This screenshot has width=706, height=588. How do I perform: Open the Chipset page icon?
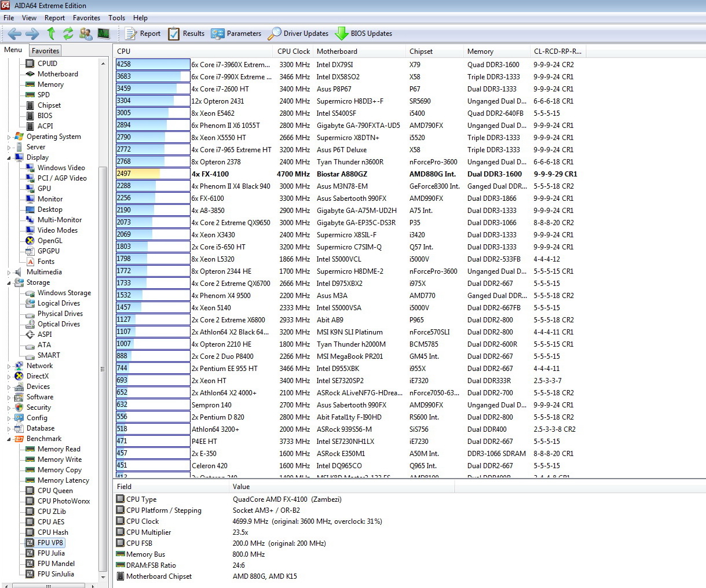pyautogui.click(x=30, y=105)
